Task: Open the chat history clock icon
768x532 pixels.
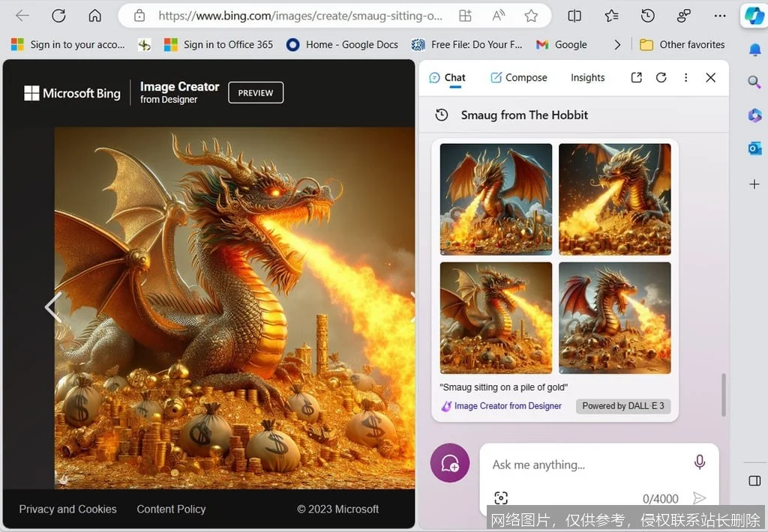Action: click(x=442, y=115)
